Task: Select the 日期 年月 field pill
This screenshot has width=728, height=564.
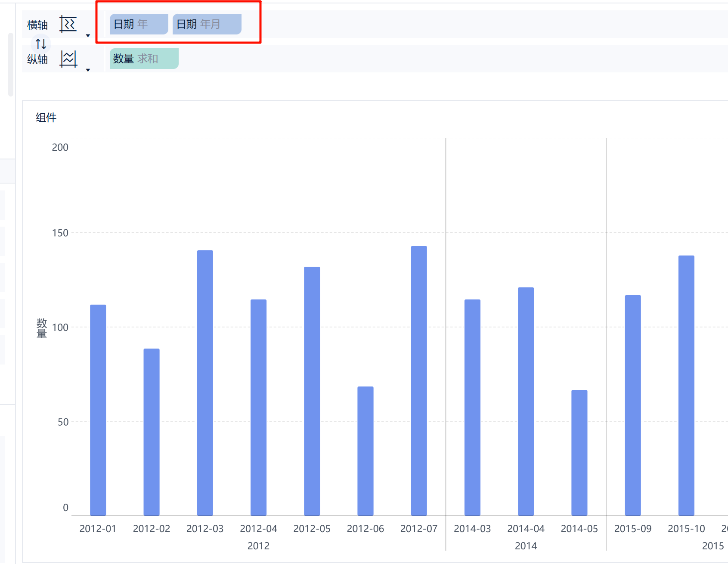Action: tap(207, 24)
